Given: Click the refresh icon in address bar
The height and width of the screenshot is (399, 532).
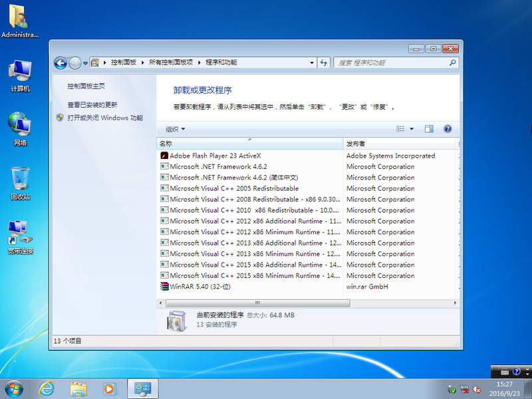Looking at the screenshot, I should tap(324, 62).
